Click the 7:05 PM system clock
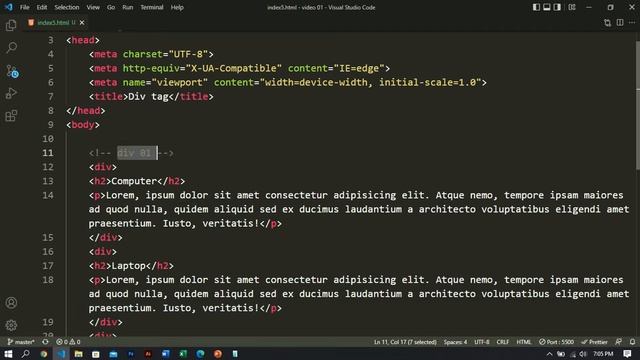This screenshot has width=640, height=360. (x=603, y=353)
